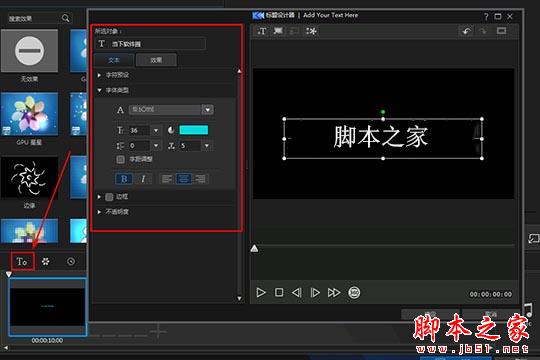The height and width of the screenshot is (360, 540).
Task: Click the properties panel scroll up arrow
Action: [239, 71]
